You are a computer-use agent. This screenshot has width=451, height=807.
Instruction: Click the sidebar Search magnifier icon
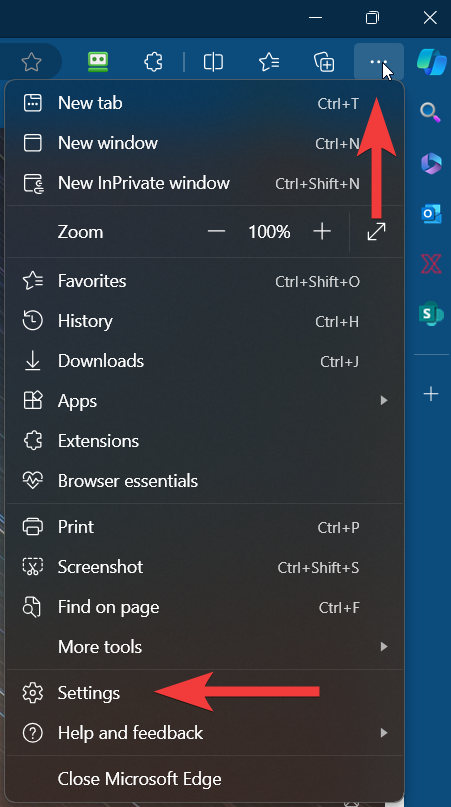(x=430, y=112)
